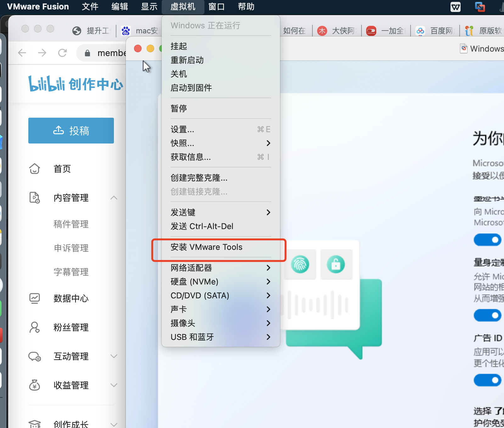Click the globe icon of 提升工 tab

point(77,31)
